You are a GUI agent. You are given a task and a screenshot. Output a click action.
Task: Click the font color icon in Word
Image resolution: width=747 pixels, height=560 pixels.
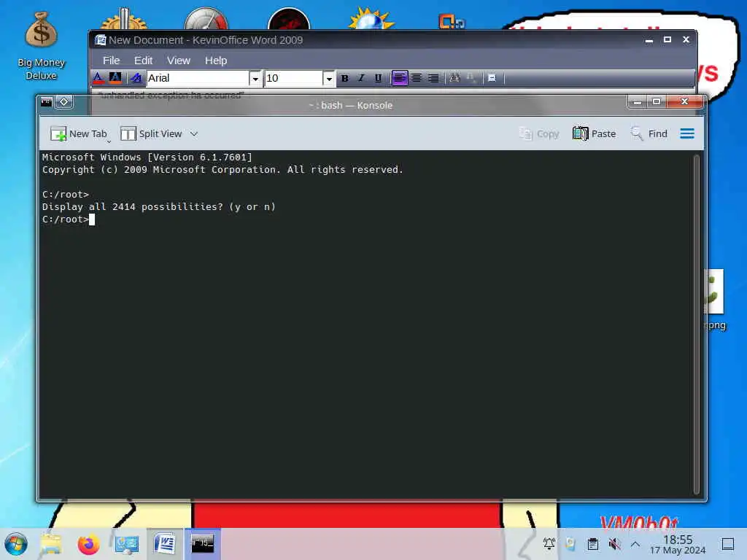click(x=98, y=78)
